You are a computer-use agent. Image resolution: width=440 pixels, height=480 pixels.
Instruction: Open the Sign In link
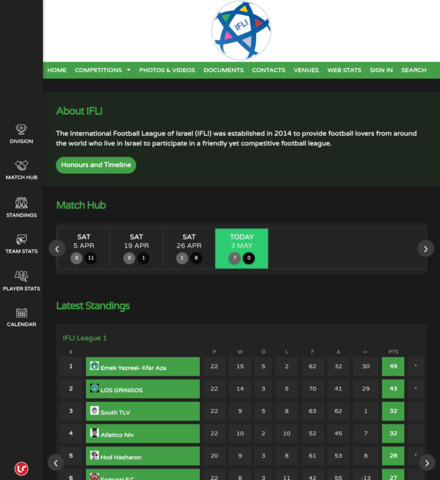(381, 70)
